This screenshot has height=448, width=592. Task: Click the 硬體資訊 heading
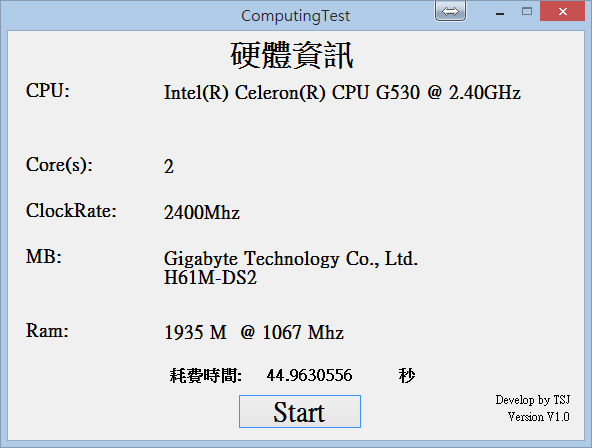[292, 55]
